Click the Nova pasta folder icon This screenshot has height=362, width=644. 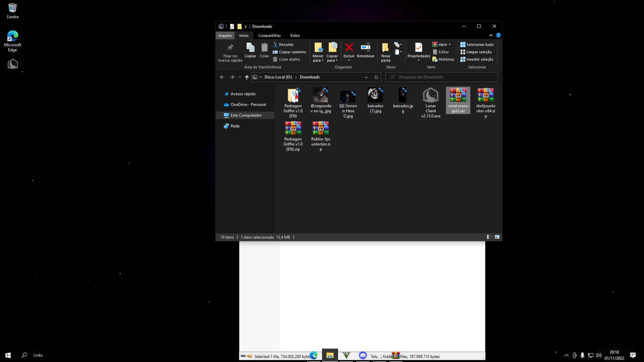(385, 48)
